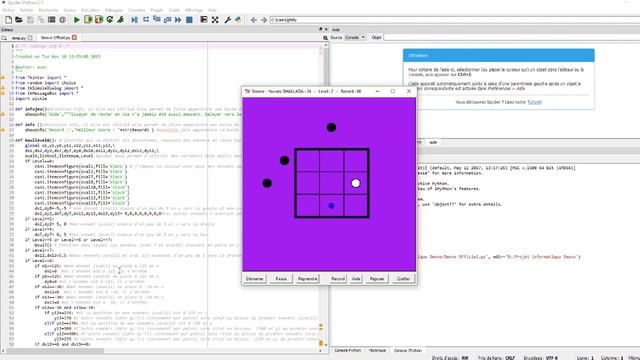Screen dimensions: 640x360
Task: Continue execution with the double arrow icon
Action: tap(178, 20)
